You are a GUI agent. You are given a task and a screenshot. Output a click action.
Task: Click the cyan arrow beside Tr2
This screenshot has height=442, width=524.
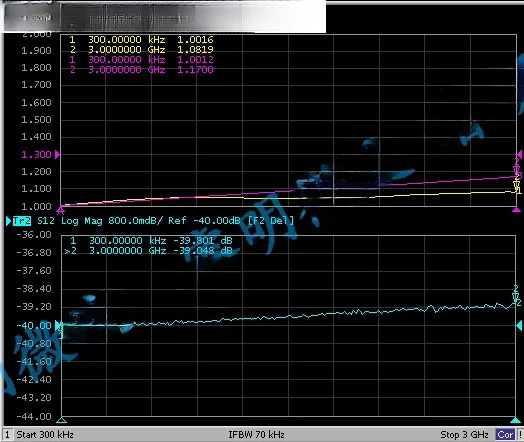click(8, 221)
